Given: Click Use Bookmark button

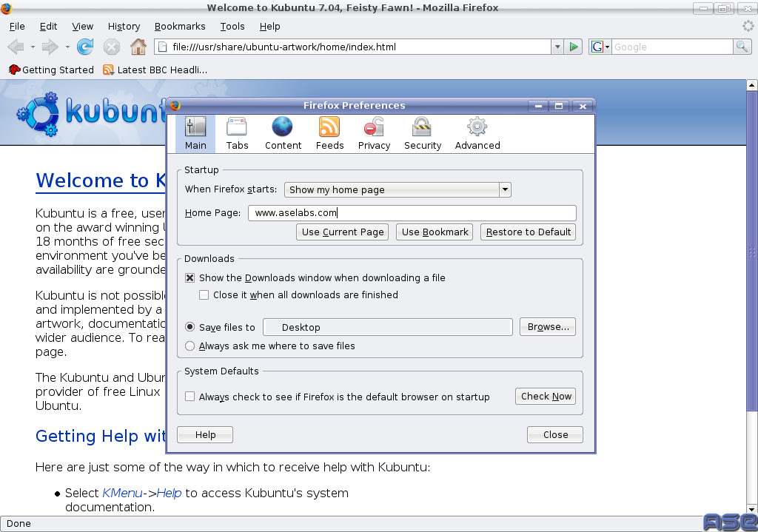Looking at the screenshot, I should tap(435, 232).
